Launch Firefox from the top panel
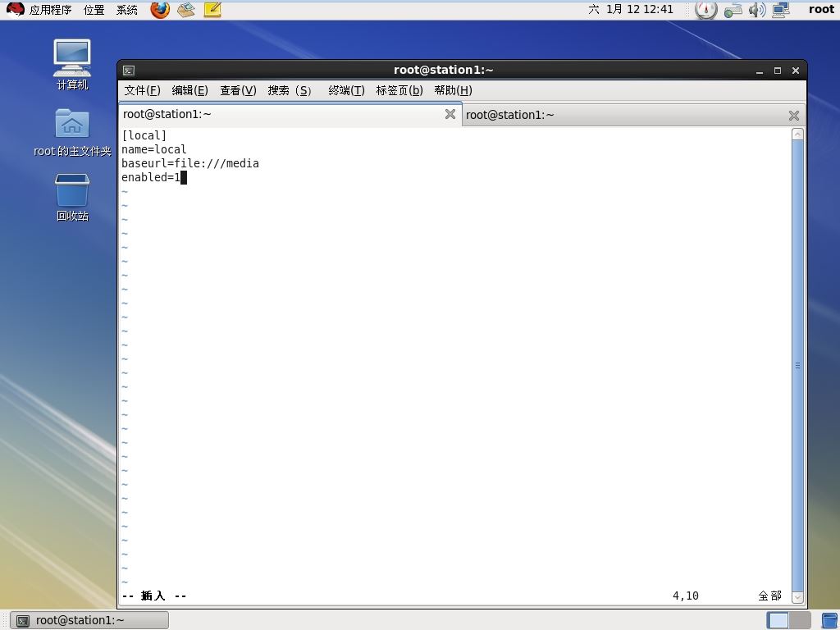The image size is (840, 630). coord(160,9)
